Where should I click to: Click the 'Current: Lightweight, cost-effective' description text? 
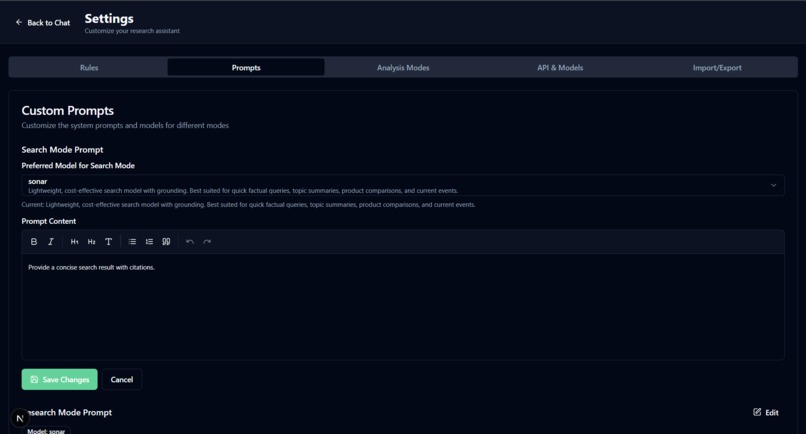click(x=248, y=205)
